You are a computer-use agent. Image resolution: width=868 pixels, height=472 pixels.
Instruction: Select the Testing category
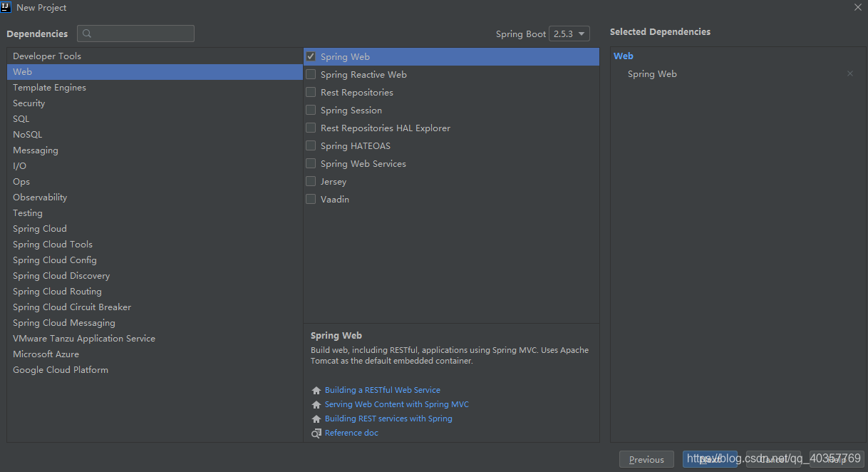(155, 213)
